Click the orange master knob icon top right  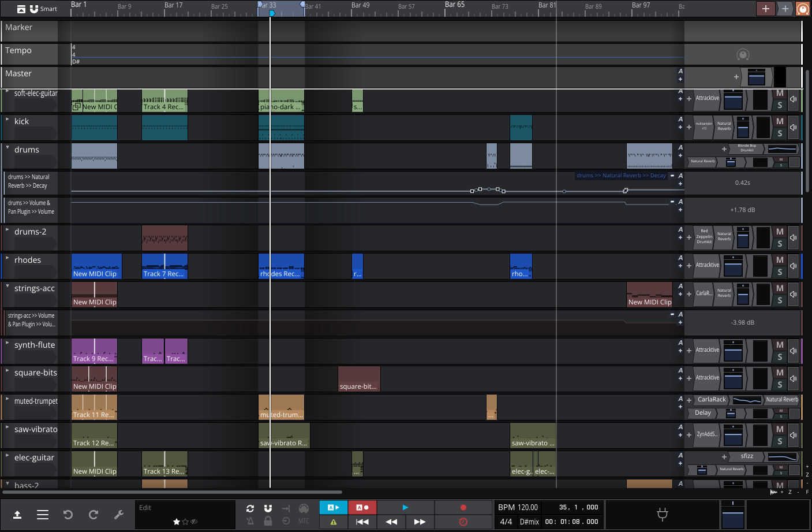coord(803,9)
